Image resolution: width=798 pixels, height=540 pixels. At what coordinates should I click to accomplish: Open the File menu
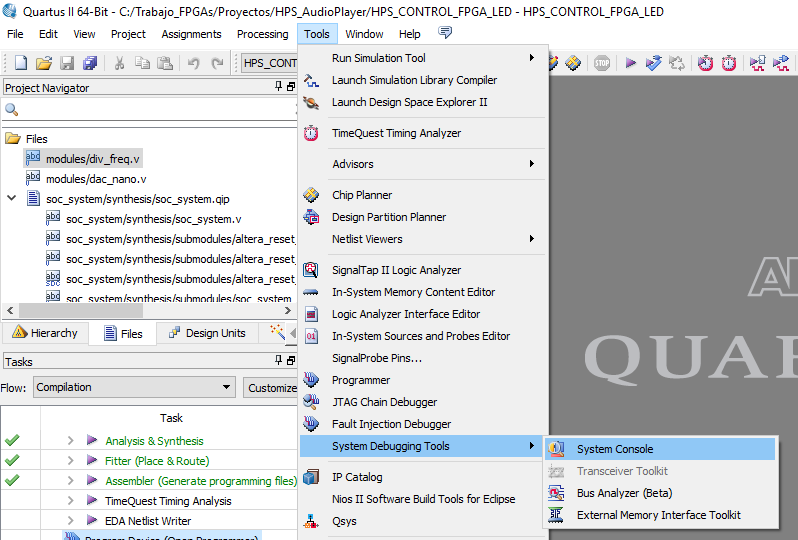click(15, 34)
